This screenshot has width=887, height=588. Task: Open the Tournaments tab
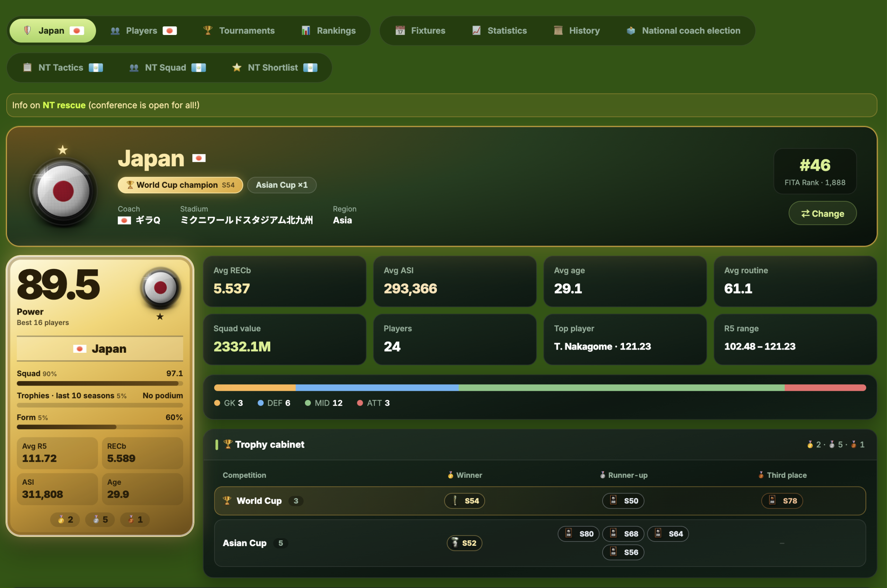coord(239,31)
